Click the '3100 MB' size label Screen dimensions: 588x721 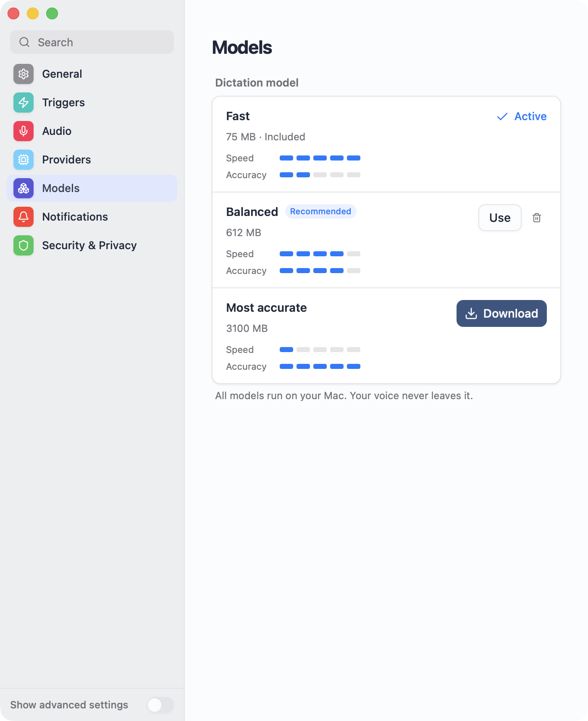[247, 329]
